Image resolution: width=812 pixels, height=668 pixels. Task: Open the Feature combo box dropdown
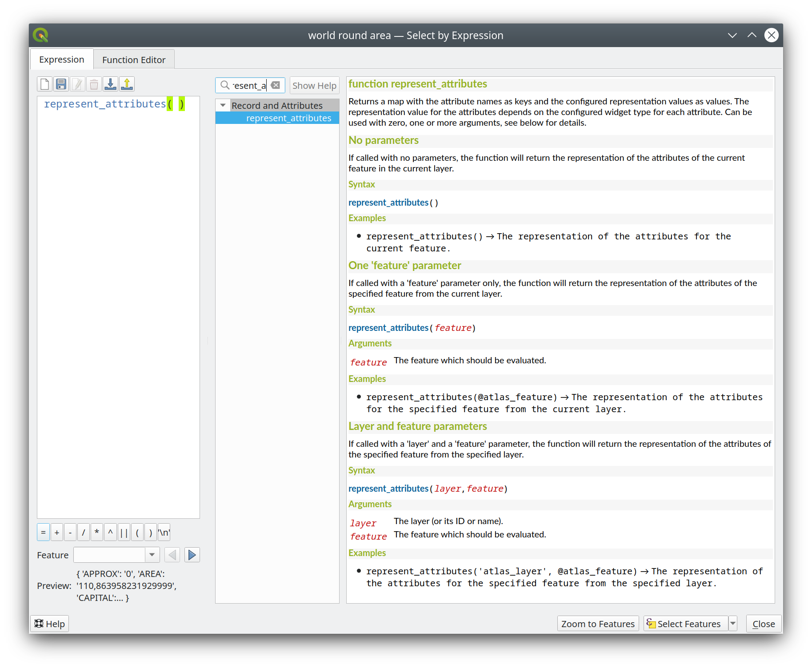152,555
